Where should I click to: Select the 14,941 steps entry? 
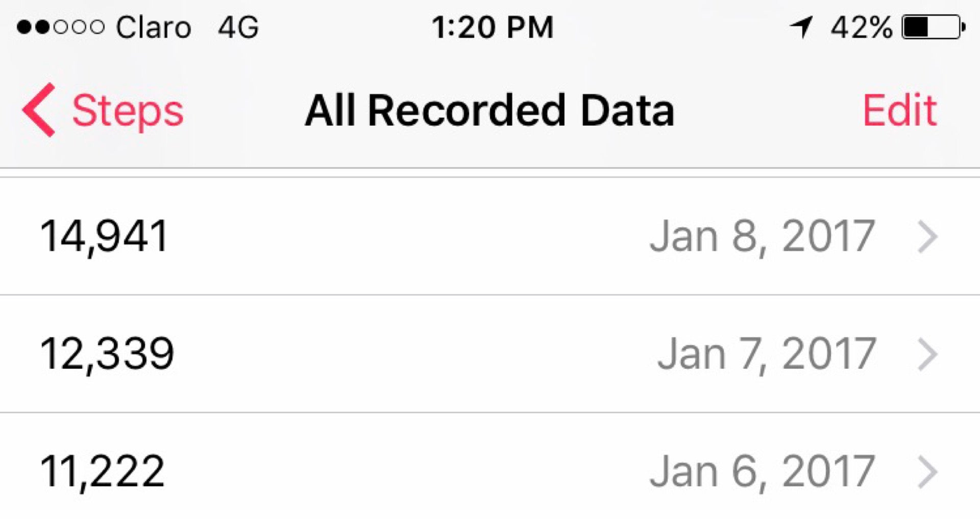coord(490,237)
